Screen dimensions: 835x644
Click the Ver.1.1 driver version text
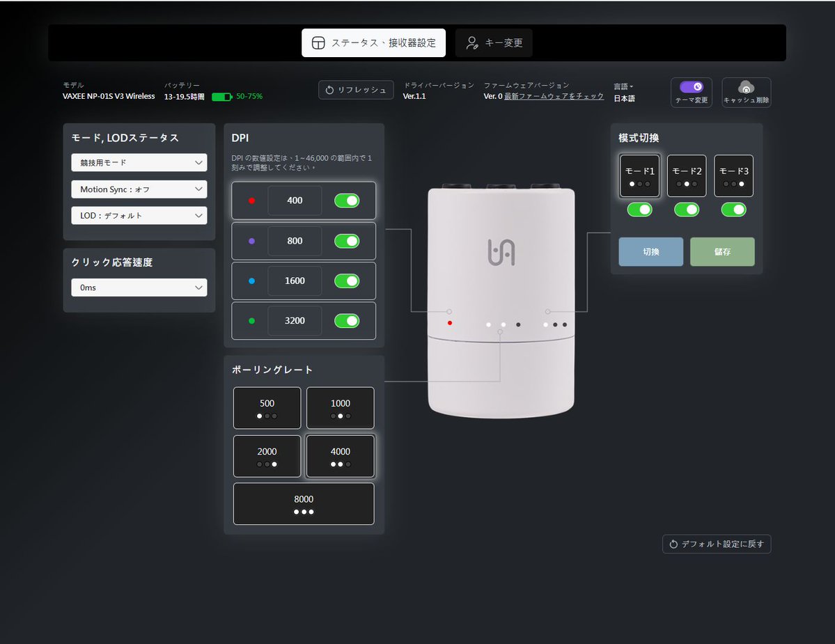coord(414,96)
